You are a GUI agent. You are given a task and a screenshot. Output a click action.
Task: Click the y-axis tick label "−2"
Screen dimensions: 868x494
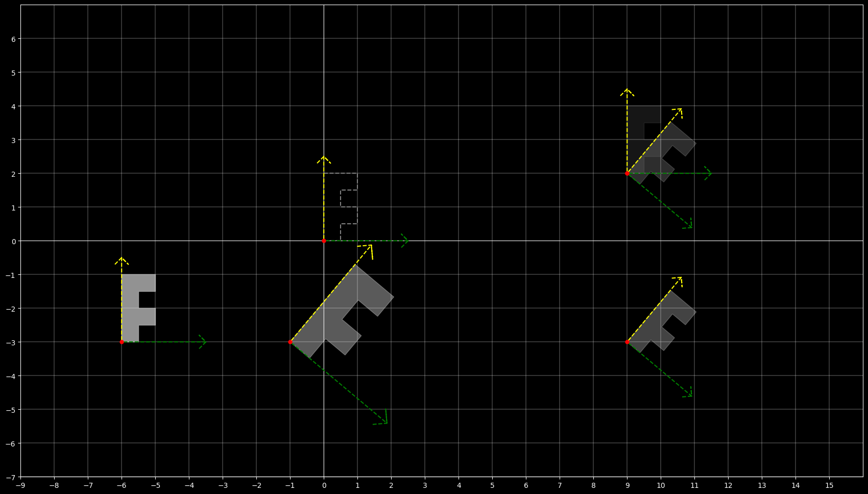(x=12, y=309)
